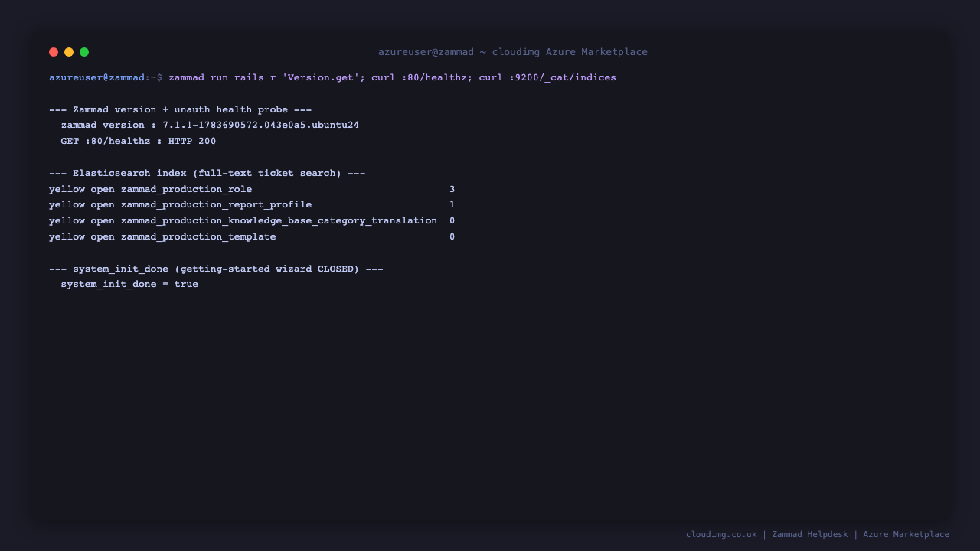The width and height of the screenshot is (980, 551).
Task: Click the yellow minimize window dot
Action: coord(69,52)
